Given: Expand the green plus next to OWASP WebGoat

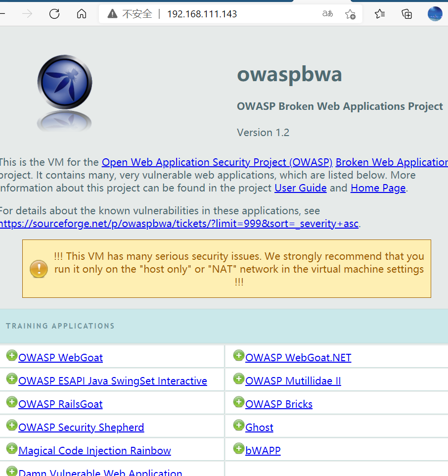Looking at the screenshot, I should pos(12,355).
